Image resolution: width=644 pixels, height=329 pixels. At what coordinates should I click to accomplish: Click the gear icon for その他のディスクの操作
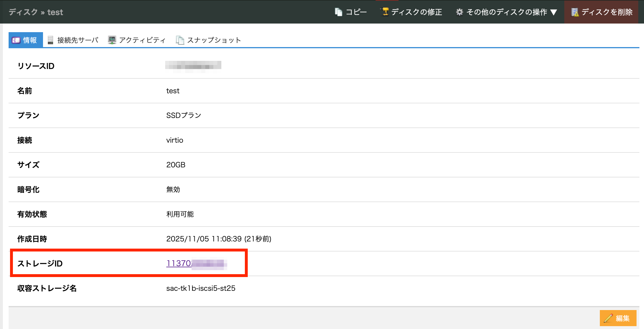459,12
